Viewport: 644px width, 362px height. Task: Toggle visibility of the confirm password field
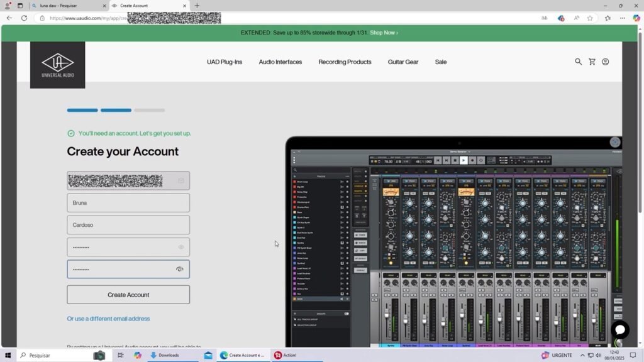[x=179, y=269]
